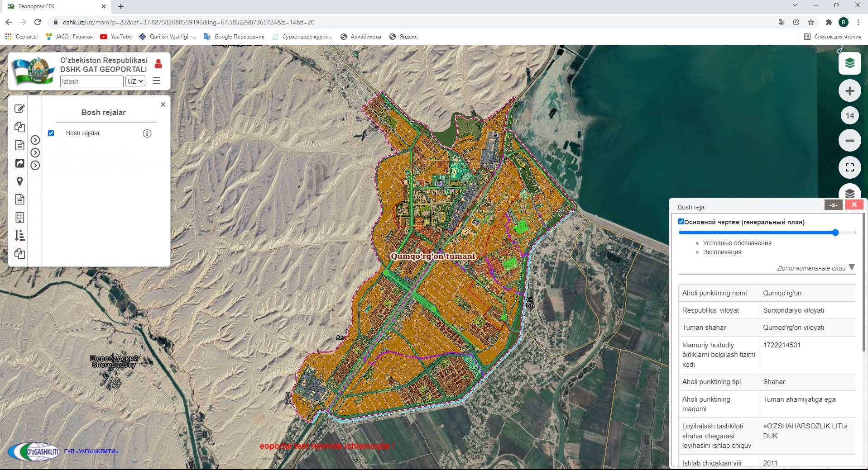Toggle fullscreen map view
Screen dimensions: 868x470
[849, 167]
